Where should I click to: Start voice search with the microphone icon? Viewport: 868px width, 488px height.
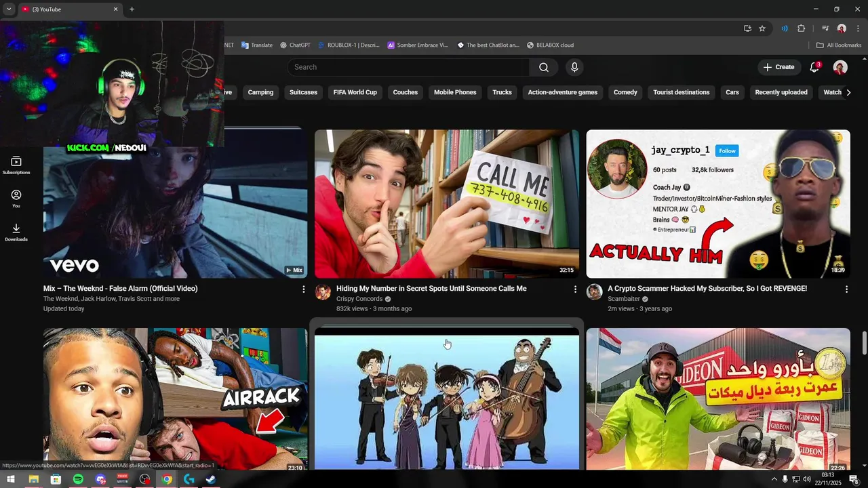[x=574, y=67]
